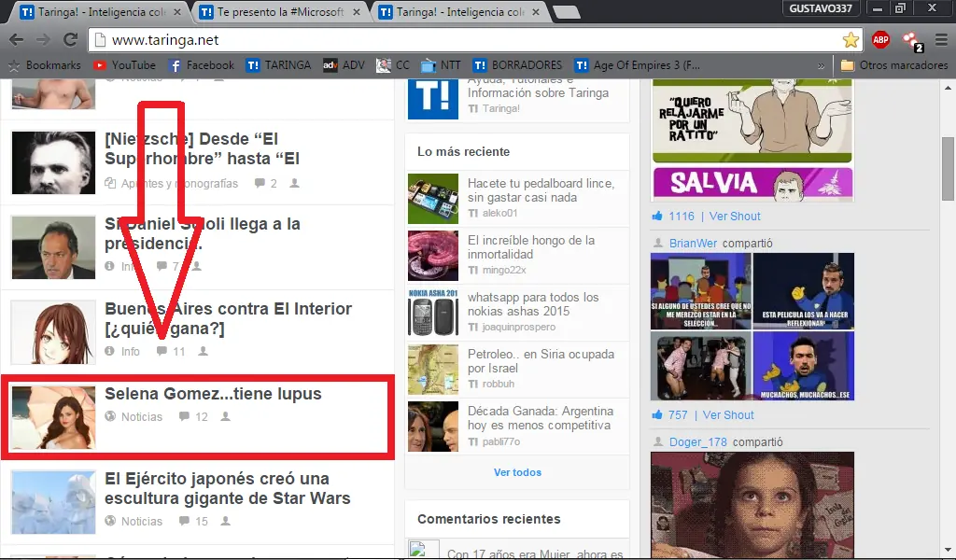Open the Buenos Aires contra El Interior post
Image resolution: width=956 pixels, height=560 pixels.
coord(228,318)
